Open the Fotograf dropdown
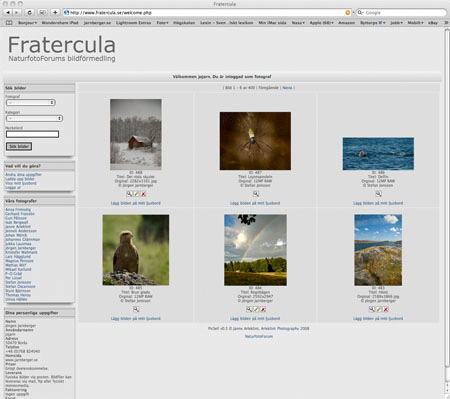450x399 pixels. click(30, 102)
